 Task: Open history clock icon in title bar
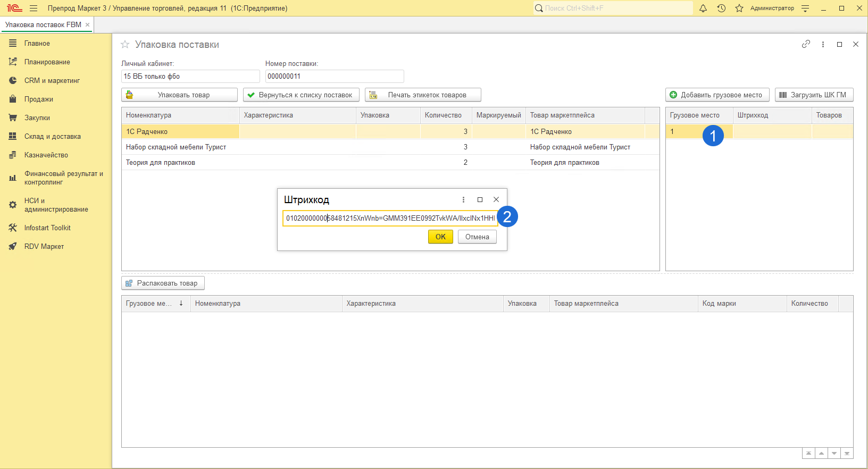pos(721,8)
